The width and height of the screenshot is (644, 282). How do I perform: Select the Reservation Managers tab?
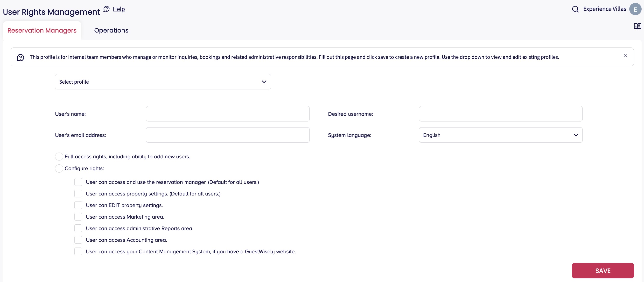click(42, 30)
